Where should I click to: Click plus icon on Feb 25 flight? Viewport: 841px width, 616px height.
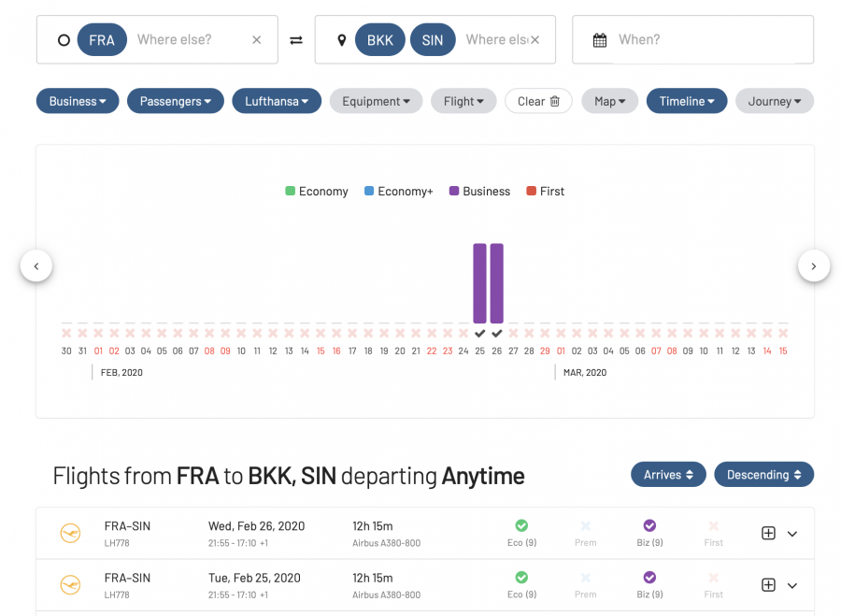768,585
